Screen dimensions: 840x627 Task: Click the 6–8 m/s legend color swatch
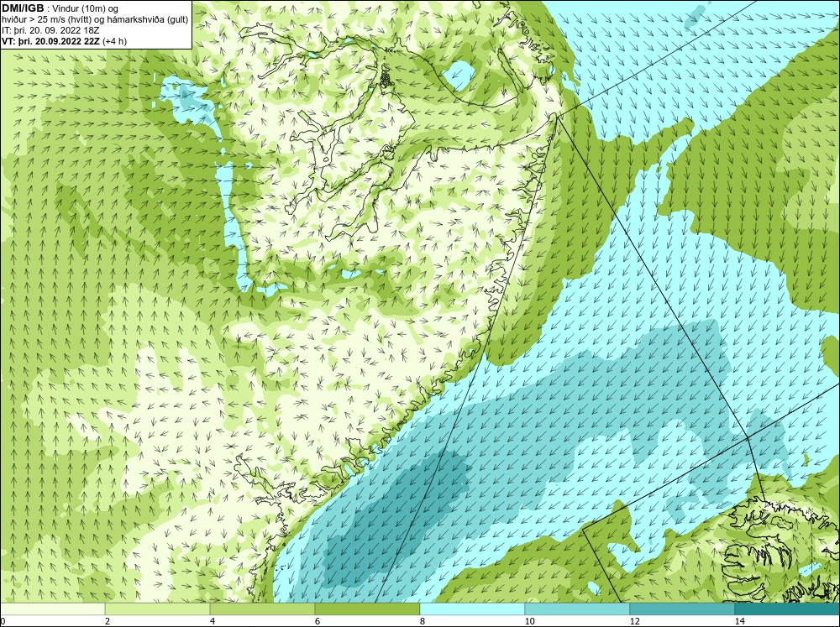[x=368, y=609]
